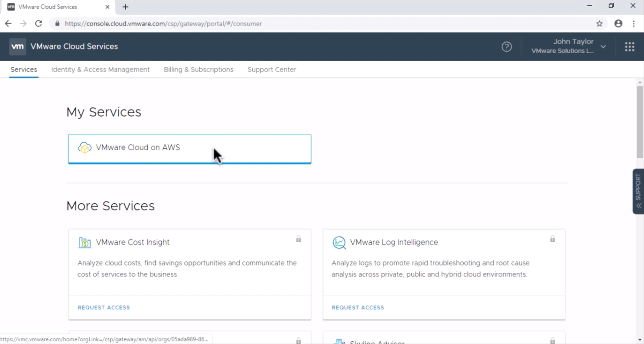Open a new browser tab

[125, 7]
